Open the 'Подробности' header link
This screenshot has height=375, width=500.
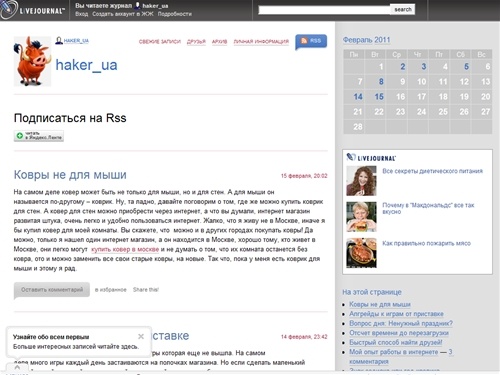point(175,14)
